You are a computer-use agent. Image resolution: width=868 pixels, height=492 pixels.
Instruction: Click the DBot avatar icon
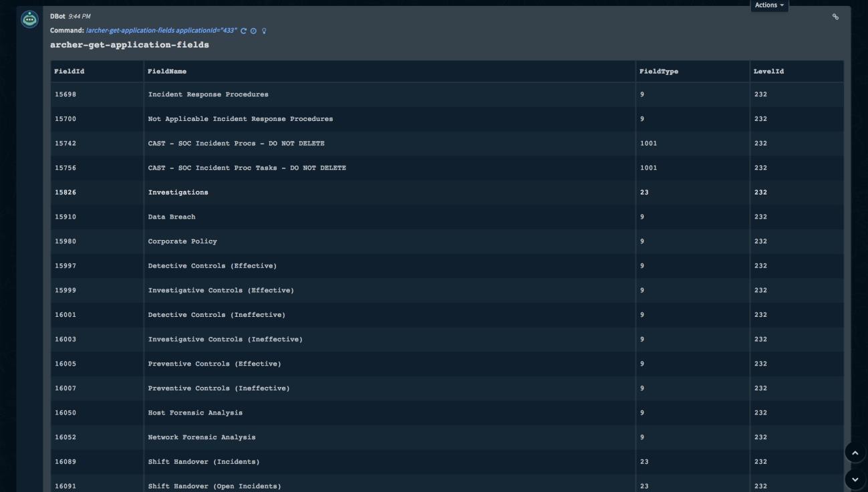coord(29,19)
